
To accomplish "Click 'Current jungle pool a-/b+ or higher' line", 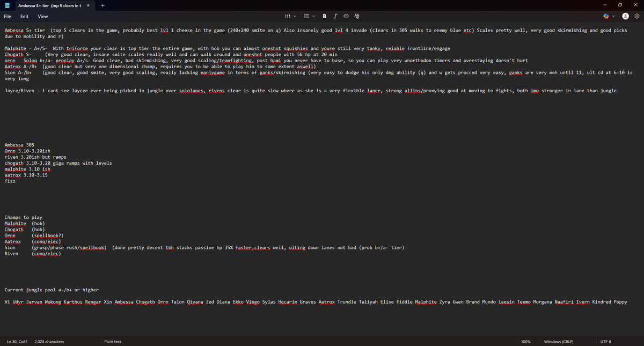I will pos(52,290).
